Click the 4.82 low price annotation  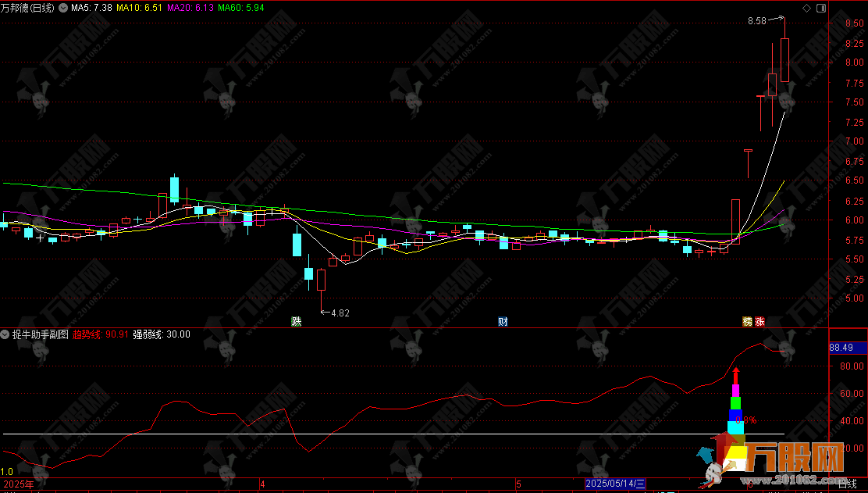340,313
